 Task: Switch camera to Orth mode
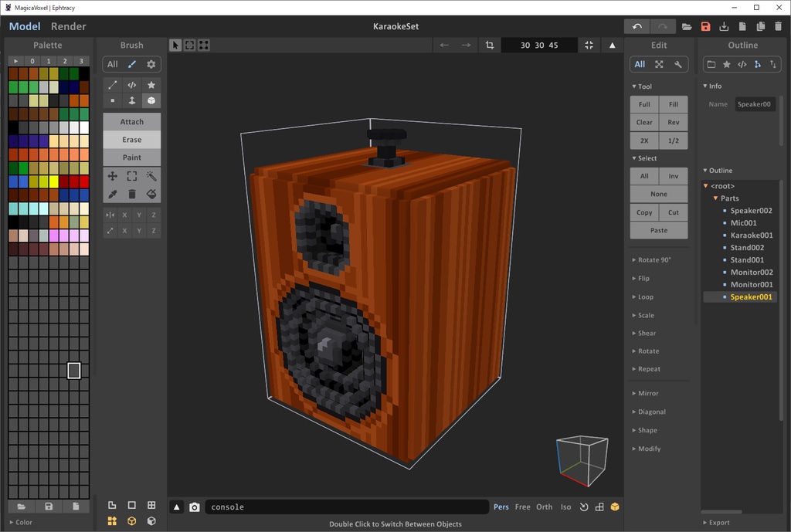pos(544,507)
